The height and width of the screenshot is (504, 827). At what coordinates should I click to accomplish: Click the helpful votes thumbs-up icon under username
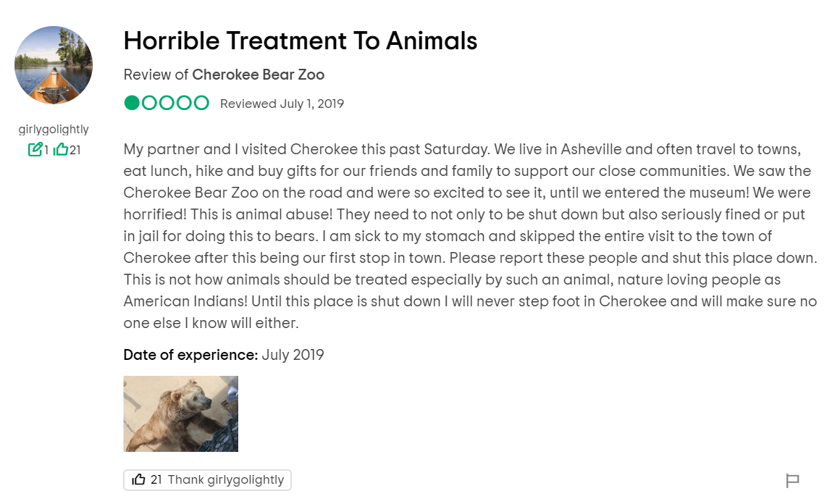point(61,150)
